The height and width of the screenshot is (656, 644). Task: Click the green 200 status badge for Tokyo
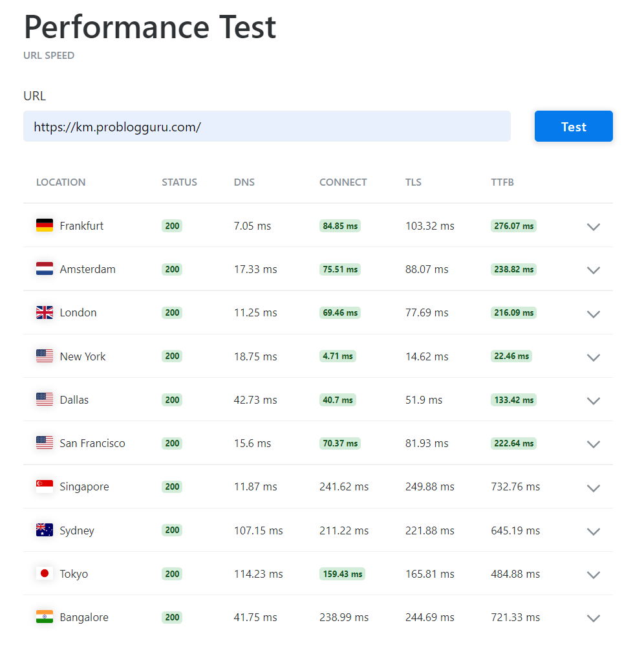[172, 574]
